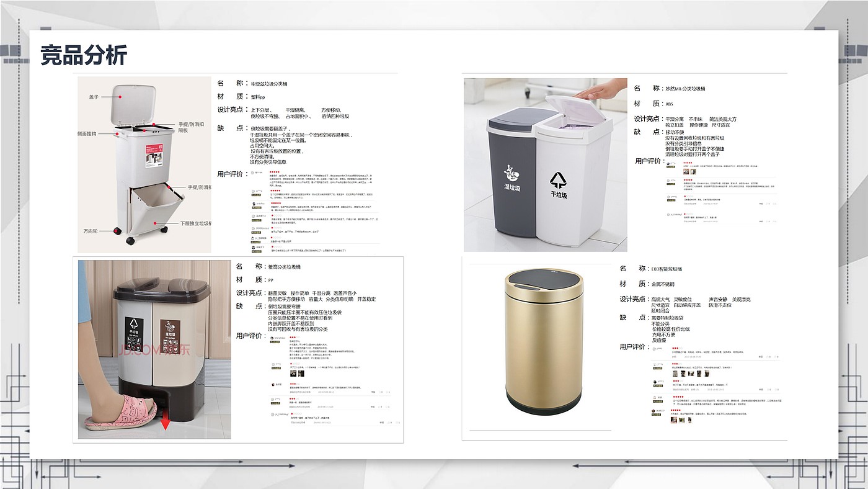Click product name 毕亚兹垃圾分类桶
This screenshot has height=489, width=868.
click(x=269, y=83)
